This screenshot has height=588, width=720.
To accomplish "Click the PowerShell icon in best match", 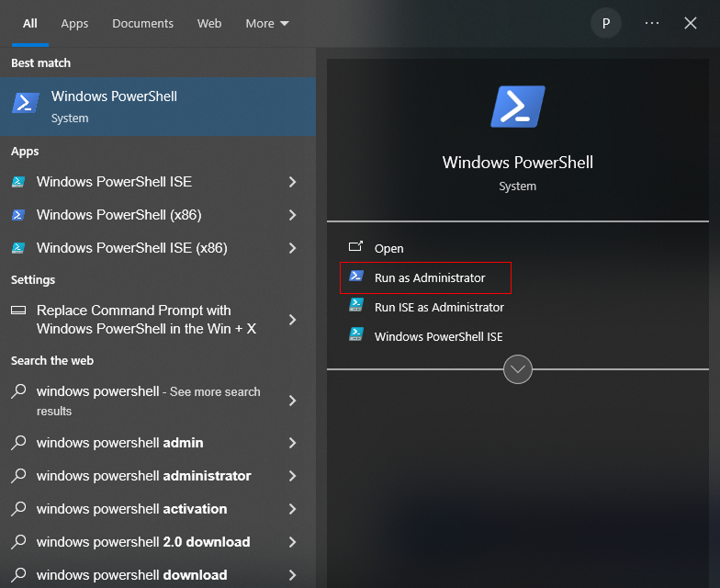I will point(26,103).
